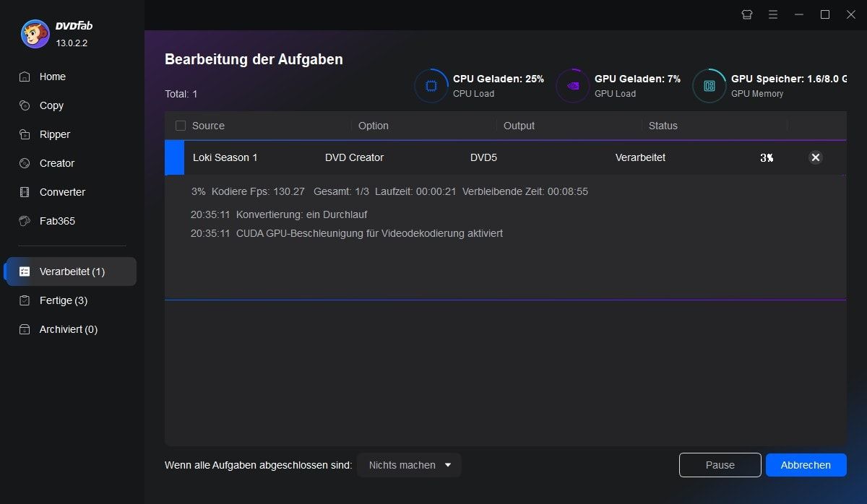This screenshot has height=504, width=867.
Task: Open the hamburger menu in title bar
Action: pyautogui.click(x=773, y=14)
